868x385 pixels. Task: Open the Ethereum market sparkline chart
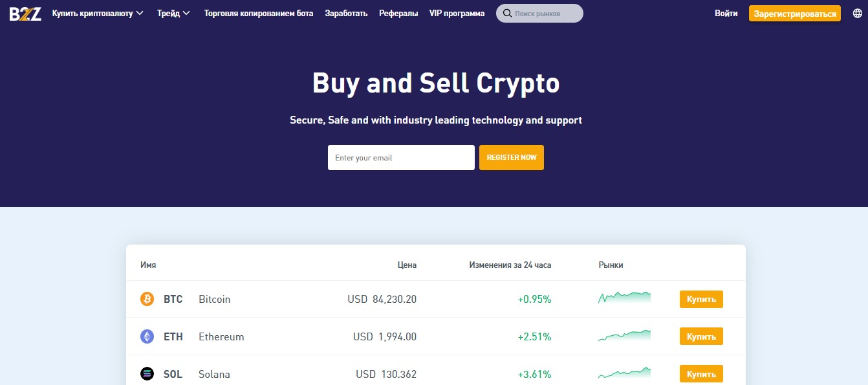point(624,335)
